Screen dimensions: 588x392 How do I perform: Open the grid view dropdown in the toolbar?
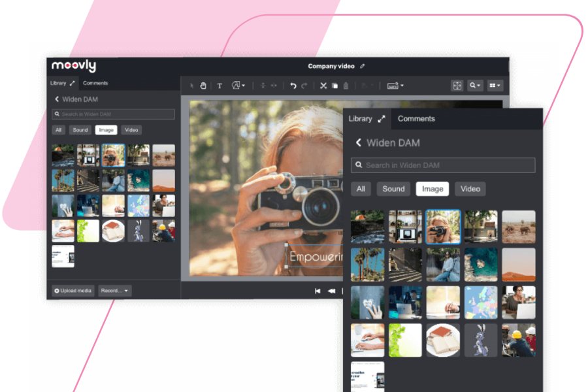coord(495,86)
